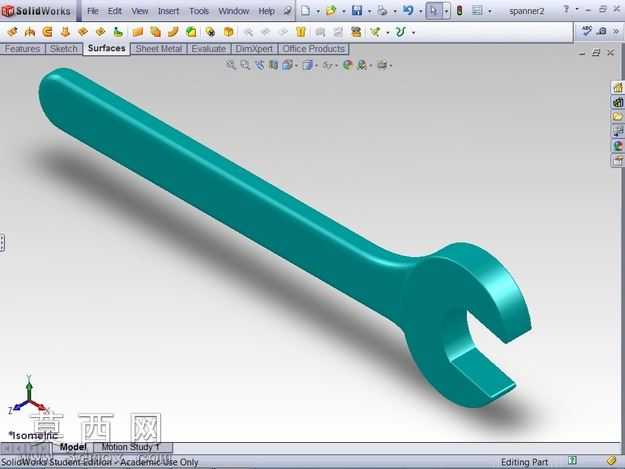Switch to the DimXpert tab
This screenshot has width=625, height=469.
[x=254, y=49]
